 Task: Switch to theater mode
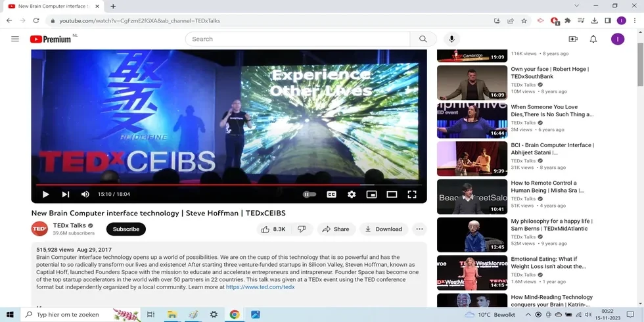point(392,195)
